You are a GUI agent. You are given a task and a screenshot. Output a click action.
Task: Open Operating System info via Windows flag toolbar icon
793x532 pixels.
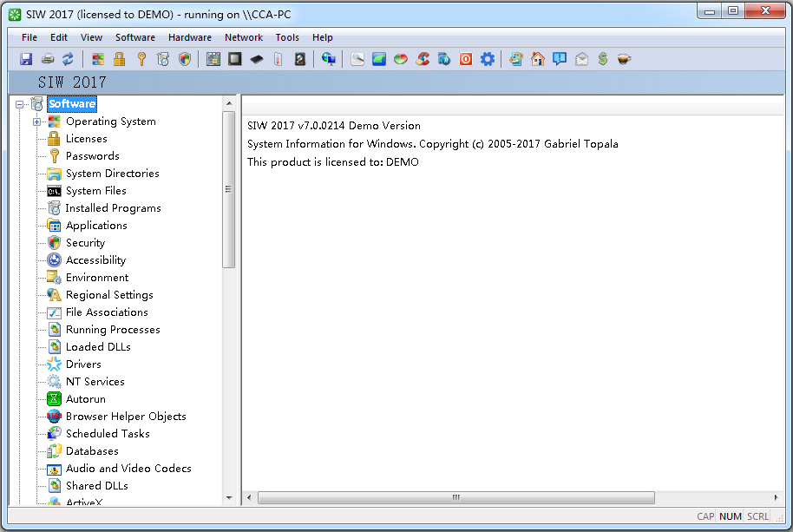(98, 59)
